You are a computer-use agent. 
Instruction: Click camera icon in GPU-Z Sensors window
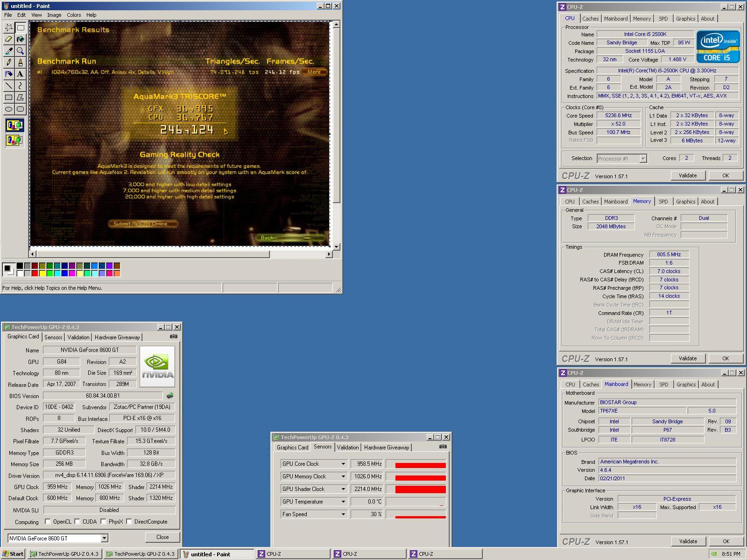click(443, 446)
